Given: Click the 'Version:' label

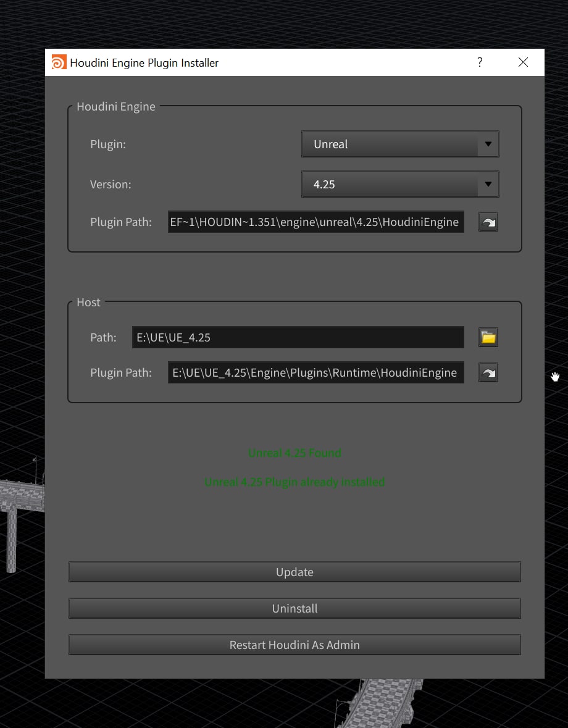Looking at the screenshot, I should (111, 185).
